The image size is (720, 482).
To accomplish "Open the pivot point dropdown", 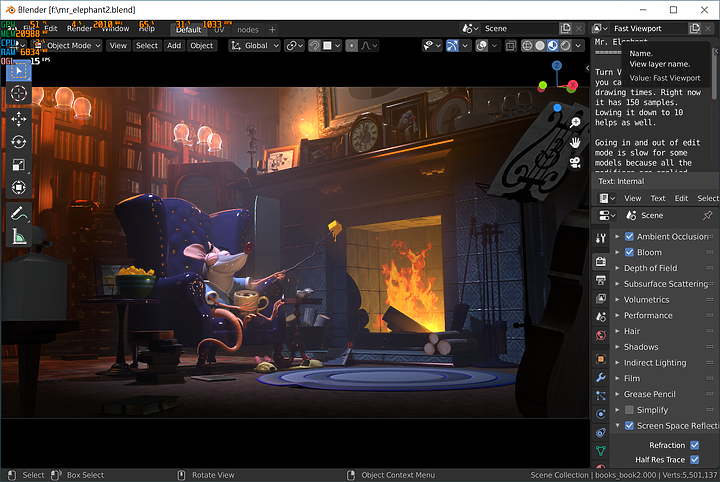I will coord(294,45).
